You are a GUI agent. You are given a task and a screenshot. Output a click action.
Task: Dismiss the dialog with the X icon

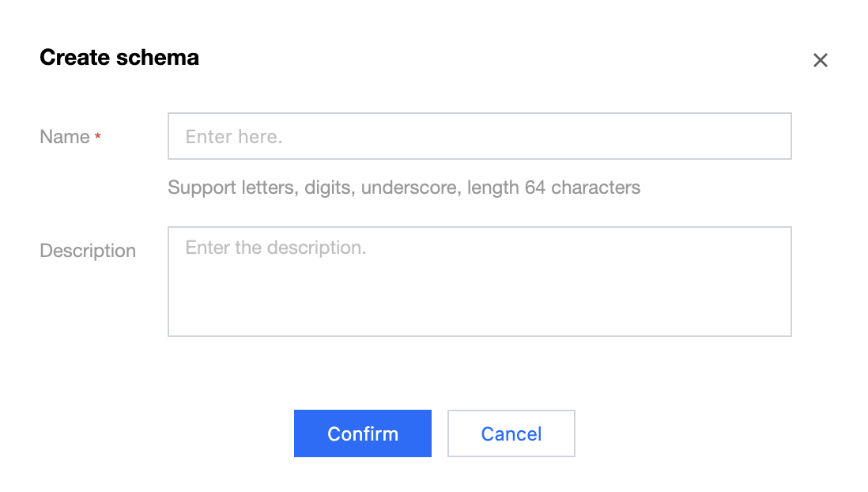(821, 60)
